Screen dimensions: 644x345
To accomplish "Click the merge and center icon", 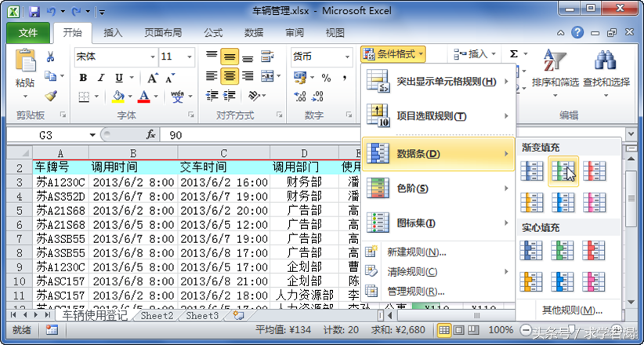I will (x=268, y=75).
